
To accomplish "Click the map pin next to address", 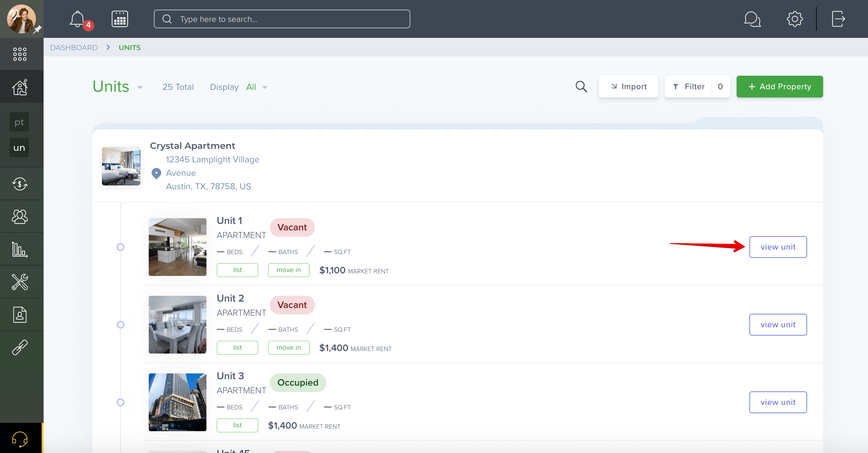I will pyautogui.click(x=156, y=173).
